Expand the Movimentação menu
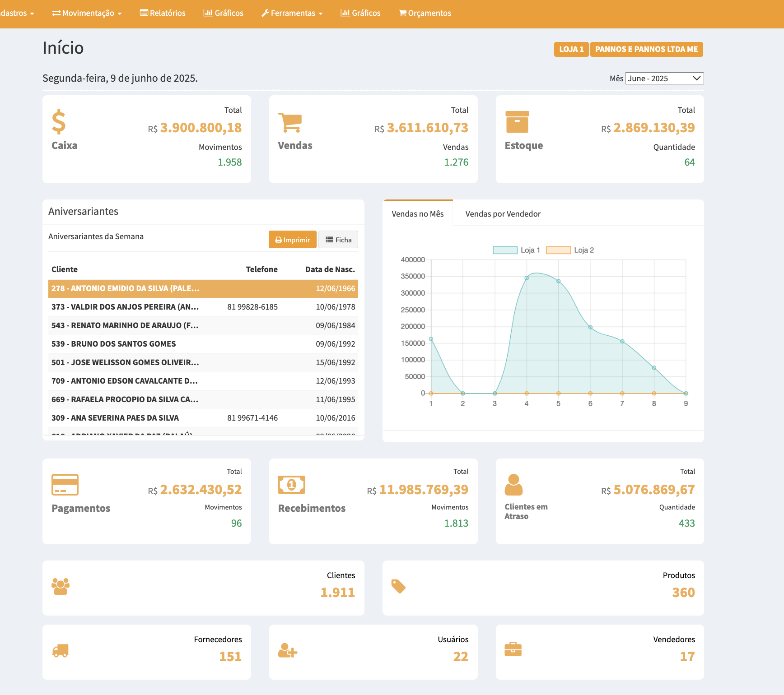This screenshot has width=784, height=695. (87, 13)
